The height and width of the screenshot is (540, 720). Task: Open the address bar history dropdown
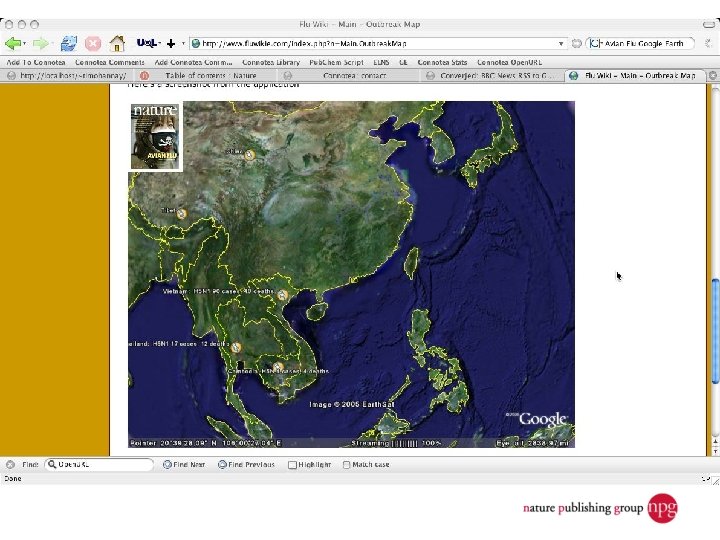click(x=561, y=44)
